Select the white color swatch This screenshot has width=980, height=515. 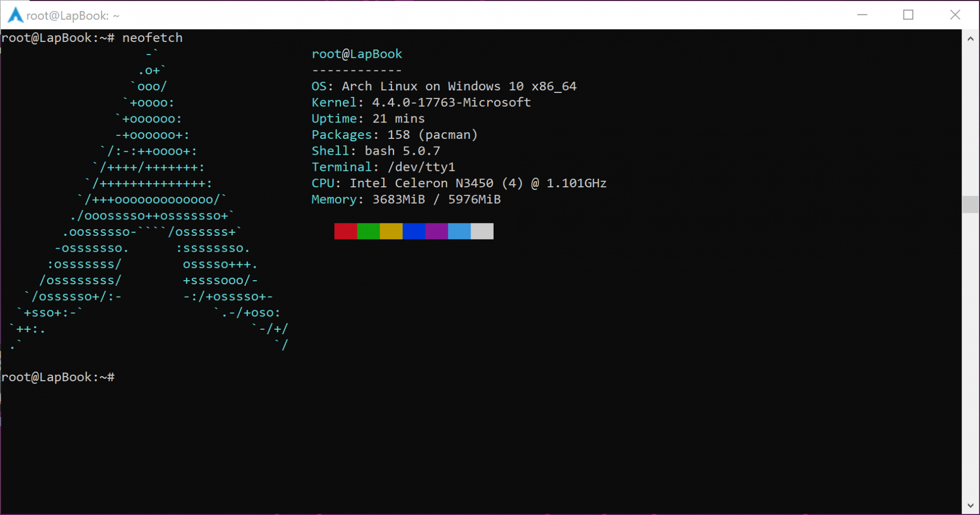482,231
